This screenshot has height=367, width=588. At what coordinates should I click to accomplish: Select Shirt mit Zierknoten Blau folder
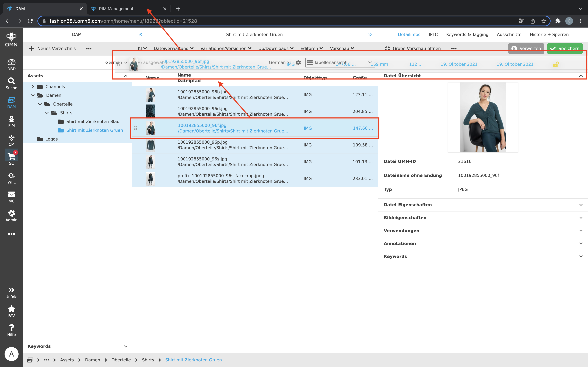[93, 121]
